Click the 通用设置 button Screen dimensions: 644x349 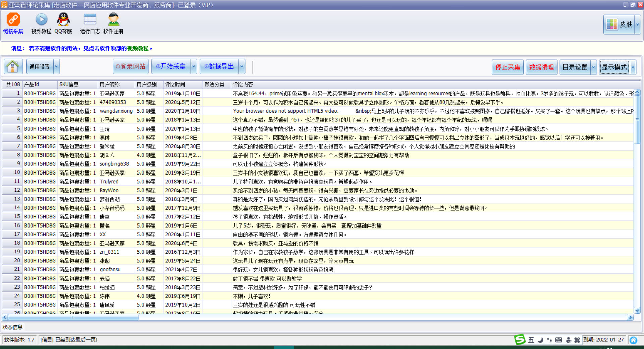[40, 66]
